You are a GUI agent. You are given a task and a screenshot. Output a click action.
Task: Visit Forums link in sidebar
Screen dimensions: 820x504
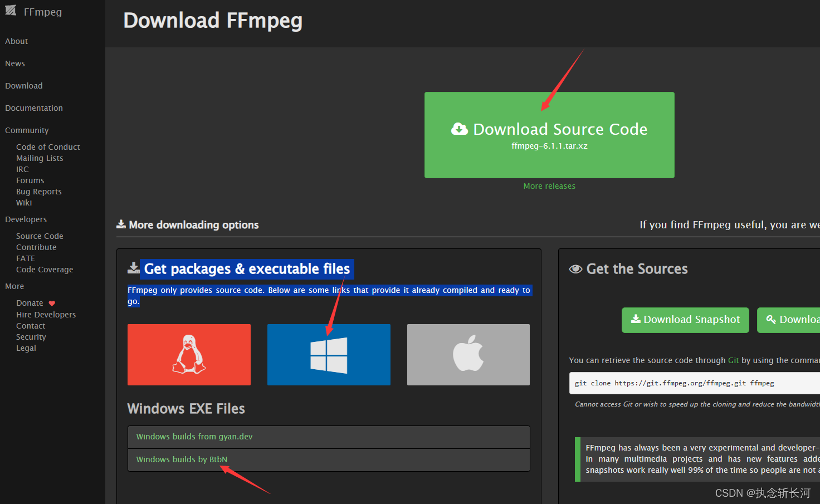(30, 180)
